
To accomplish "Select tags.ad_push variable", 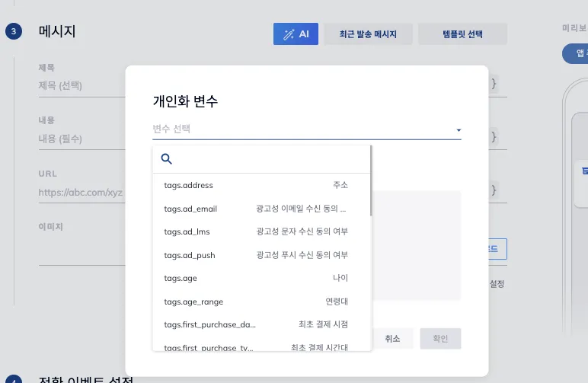I will [x=262, y=255].
